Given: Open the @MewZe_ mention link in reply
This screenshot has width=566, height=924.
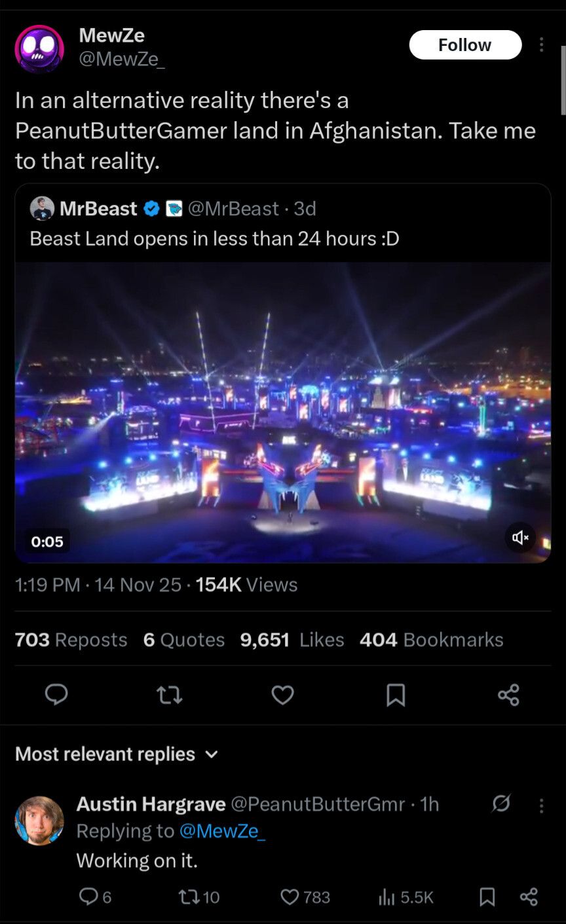Looking at the screenshot, I should (x=221, y=831).
